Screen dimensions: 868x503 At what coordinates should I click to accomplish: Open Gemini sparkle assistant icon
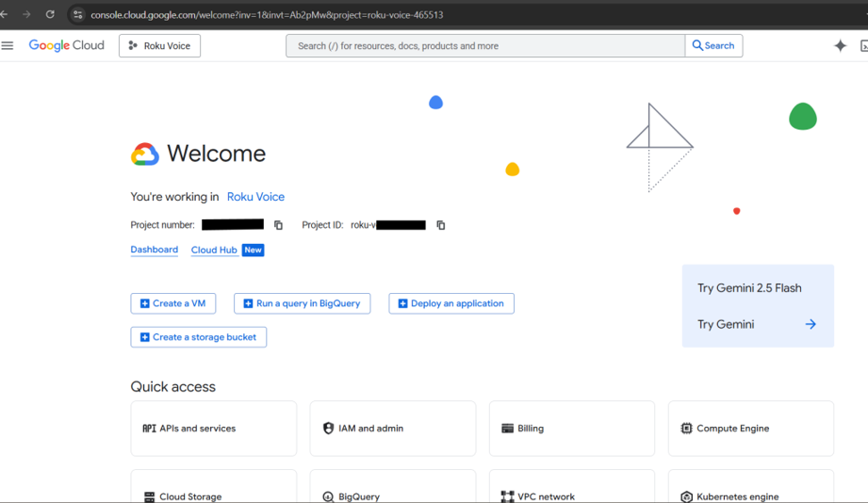pyautogui.click(x=840, y=46)
